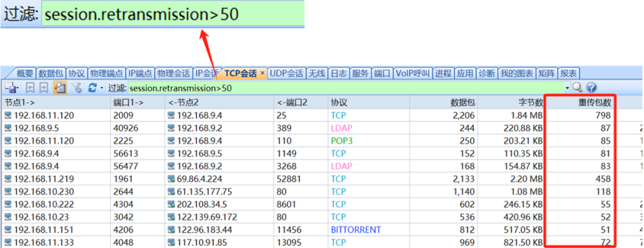Switch to the 诊断 tab

click(x=487, y=73)
